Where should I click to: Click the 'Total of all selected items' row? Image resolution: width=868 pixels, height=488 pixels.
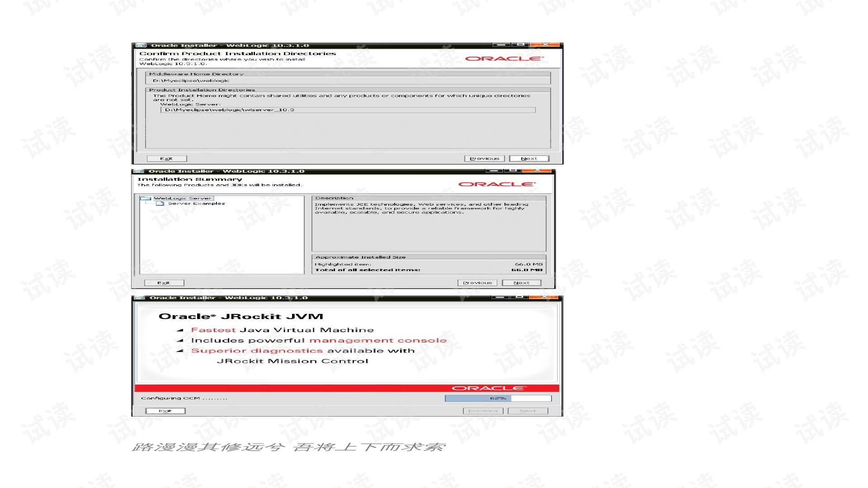point(429,270)
